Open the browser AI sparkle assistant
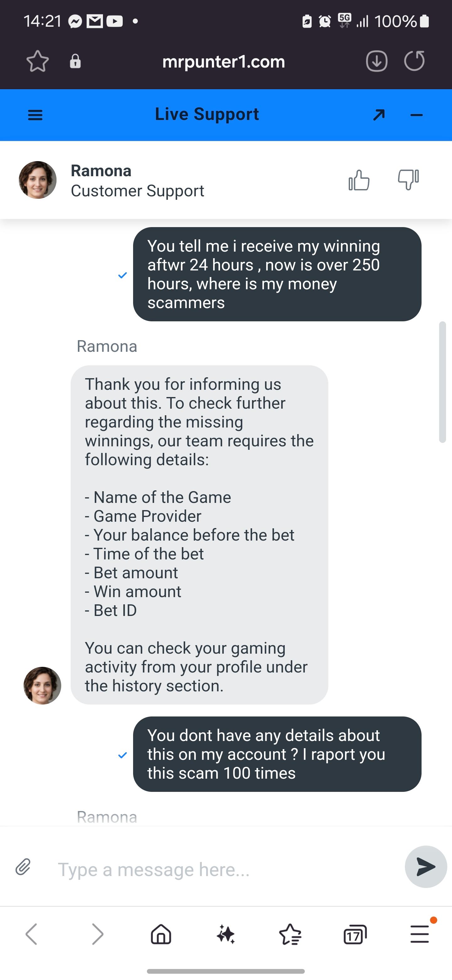 pos(226,934)
